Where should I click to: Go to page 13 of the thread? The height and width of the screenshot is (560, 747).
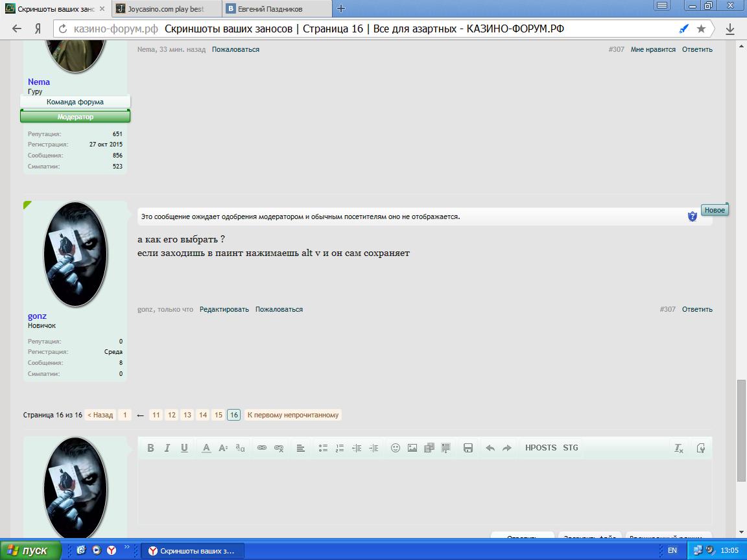(x=187, y=415)
